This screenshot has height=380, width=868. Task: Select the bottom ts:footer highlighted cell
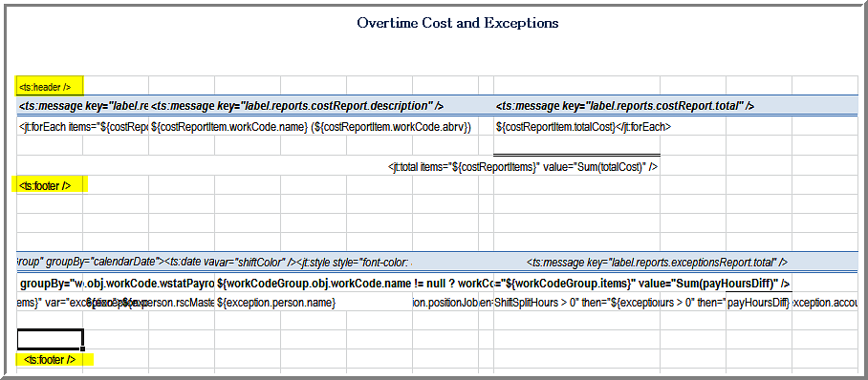(x=54, y=360)
